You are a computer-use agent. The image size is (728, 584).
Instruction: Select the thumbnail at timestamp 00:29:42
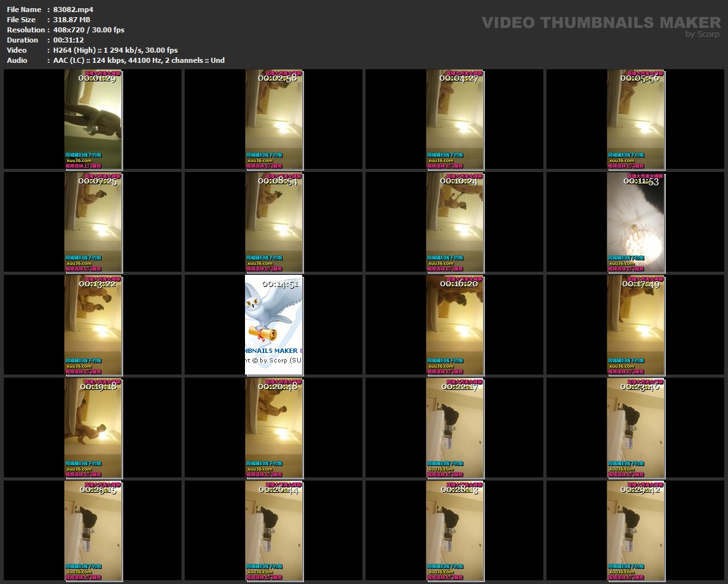click(x=635, y=531)
